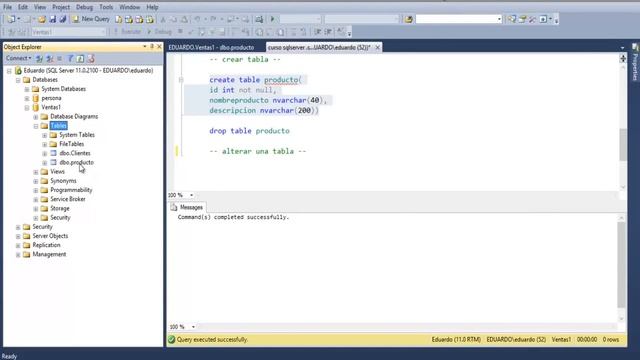Viewport: 640px width, 360px height.
Task: Collapse the Eduardo SQL Server node
Action: (x=9, y=71)
